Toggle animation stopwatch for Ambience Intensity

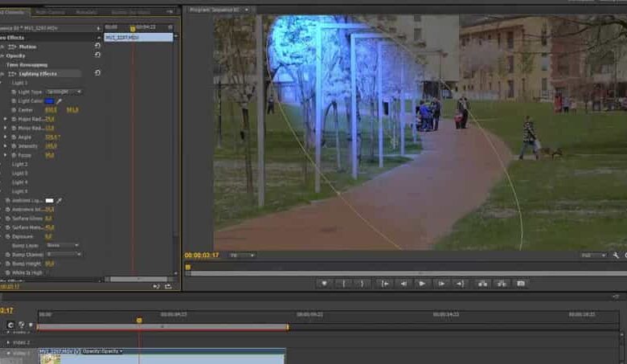(x=8, y=209)
